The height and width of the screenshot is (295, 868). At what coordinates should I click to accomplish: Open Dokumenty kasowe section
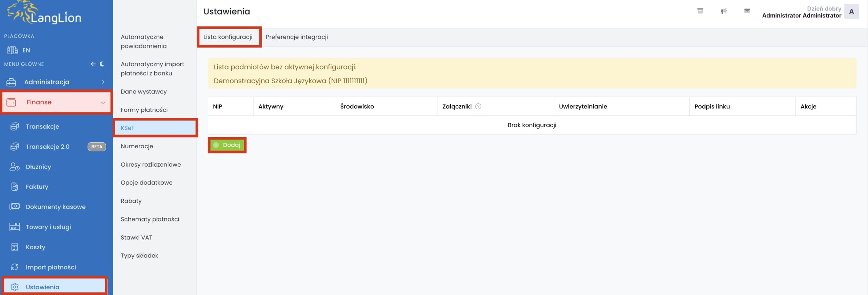pyautogui.click(x=56, y=207)
